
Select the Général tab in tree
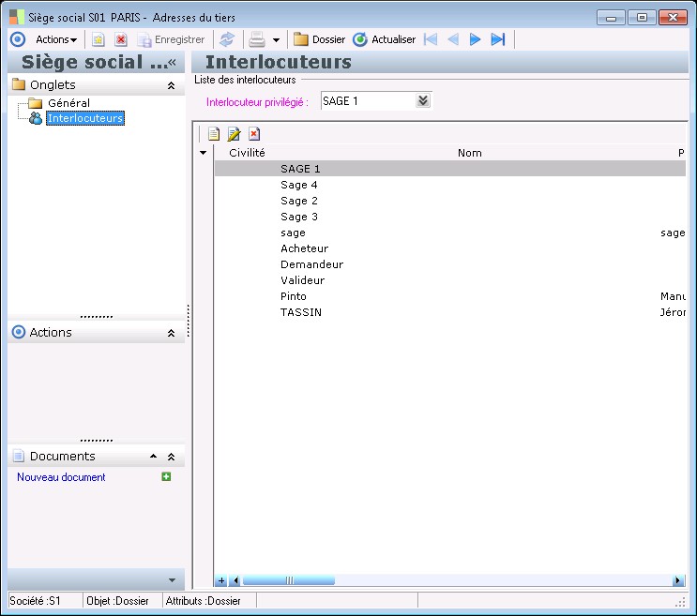tap(68, 103)
